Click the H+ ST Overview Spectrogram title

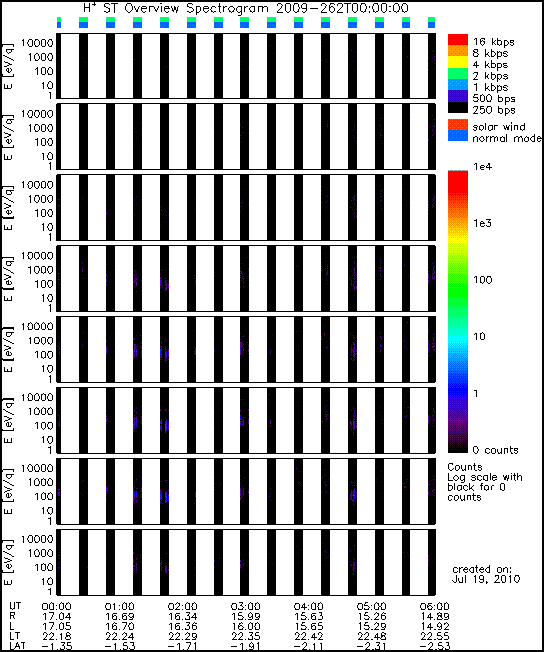coord(246,8)
